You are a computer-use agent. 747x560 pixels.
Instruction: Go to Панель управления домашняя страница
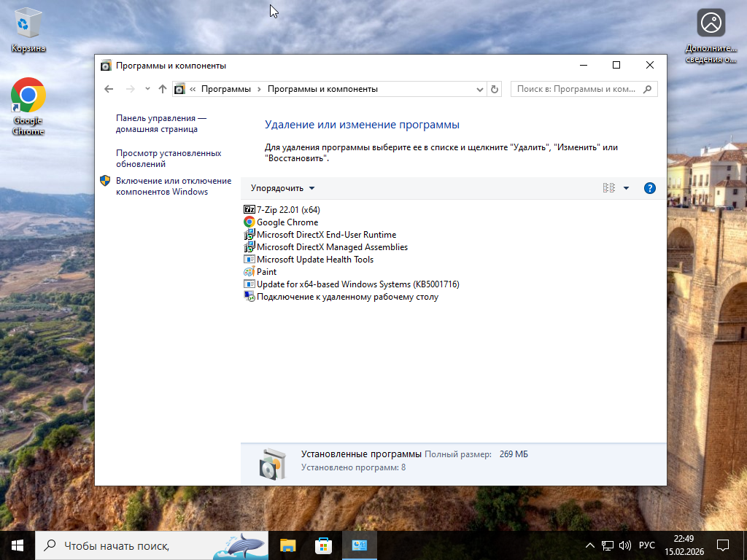(x=160, y=123)
